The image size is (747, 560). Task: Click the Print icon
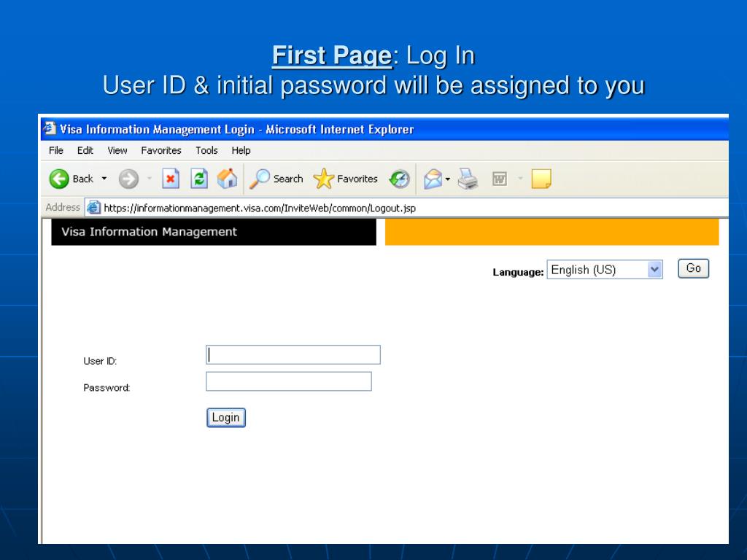468,179
